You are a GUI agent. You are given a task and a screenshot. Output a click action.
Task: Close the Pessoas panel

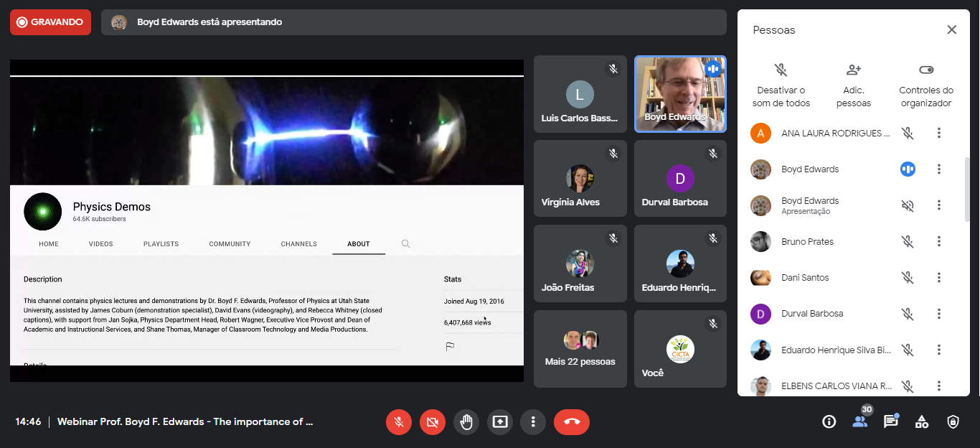[951, 29]
